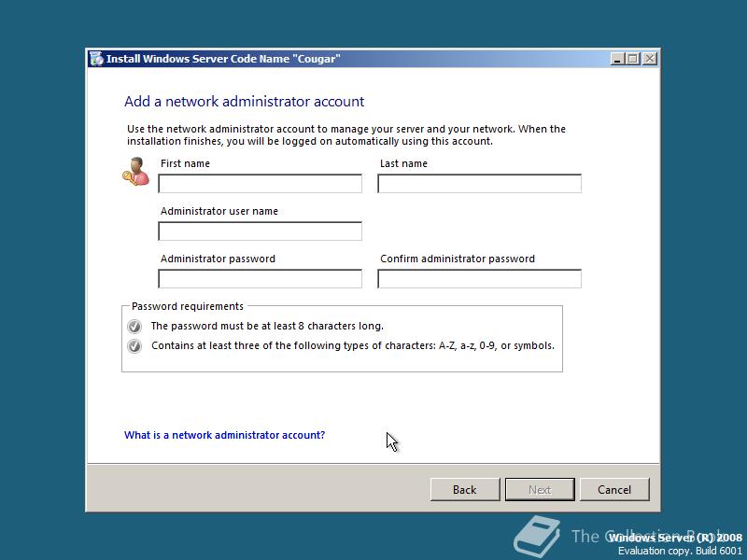Click the installer icon in title bar
The image size is (747, 560).
[x=96, y=59]
